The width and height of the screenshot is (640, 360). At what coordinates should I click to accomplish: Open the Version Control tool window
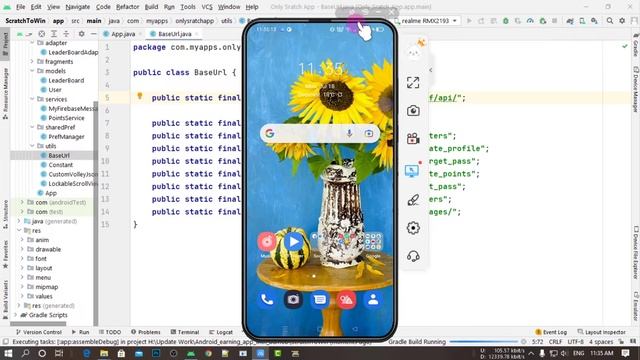pos(39,332)
